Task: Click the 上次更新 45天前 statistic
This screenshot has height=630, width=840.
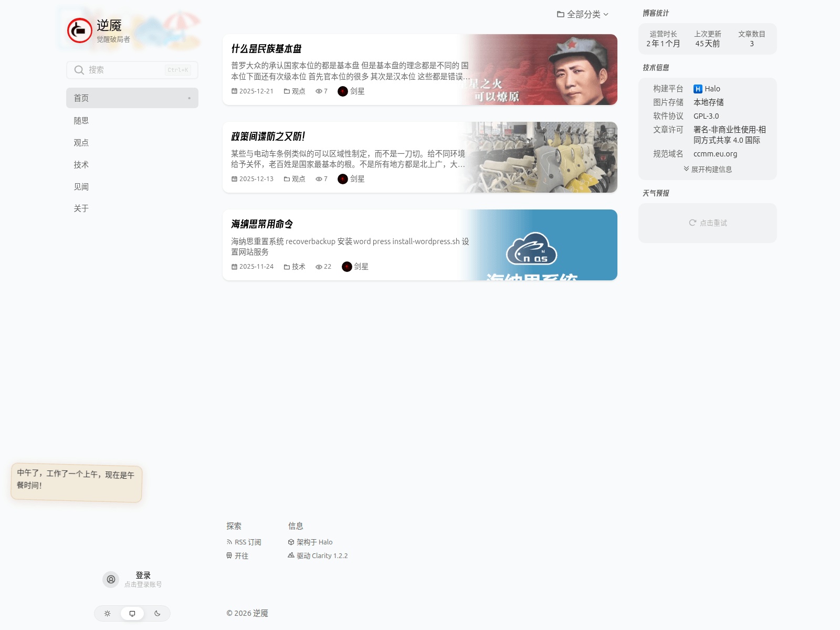Action: [x=708, y=39]
